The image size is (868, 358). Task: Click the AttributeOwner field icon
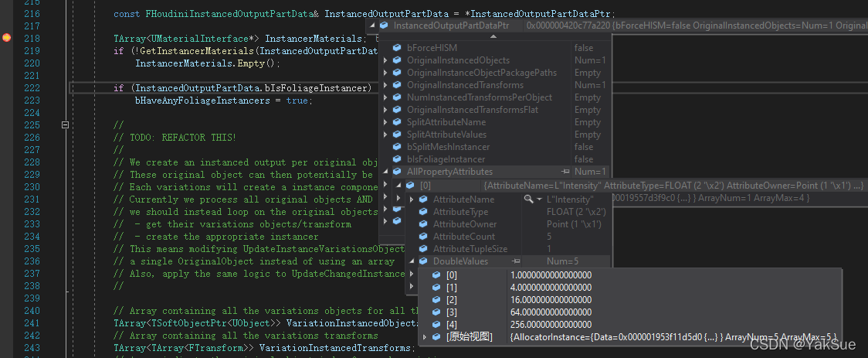[423, 224]
